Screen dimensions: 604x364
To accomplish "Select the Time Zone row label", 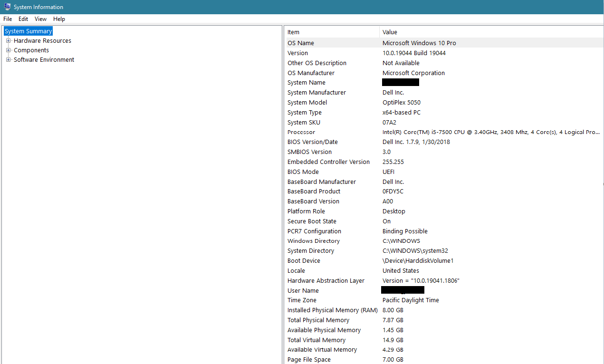I will coord(302,300).
